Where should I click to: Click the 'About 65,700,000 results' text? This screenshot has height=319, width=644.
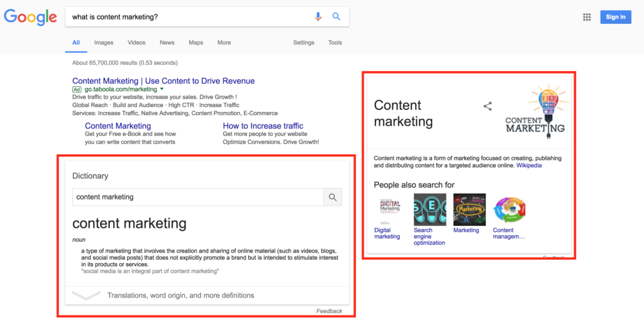tap(125, 63)
